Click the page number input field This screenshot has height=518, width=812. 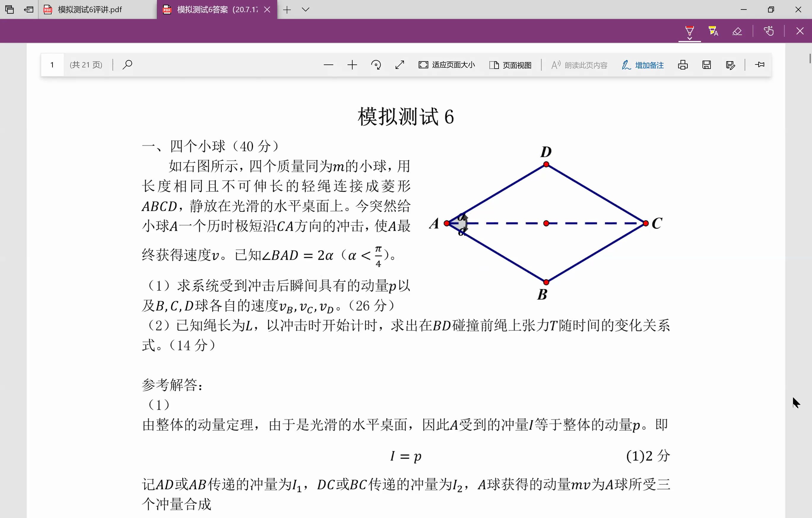[52, 64]
